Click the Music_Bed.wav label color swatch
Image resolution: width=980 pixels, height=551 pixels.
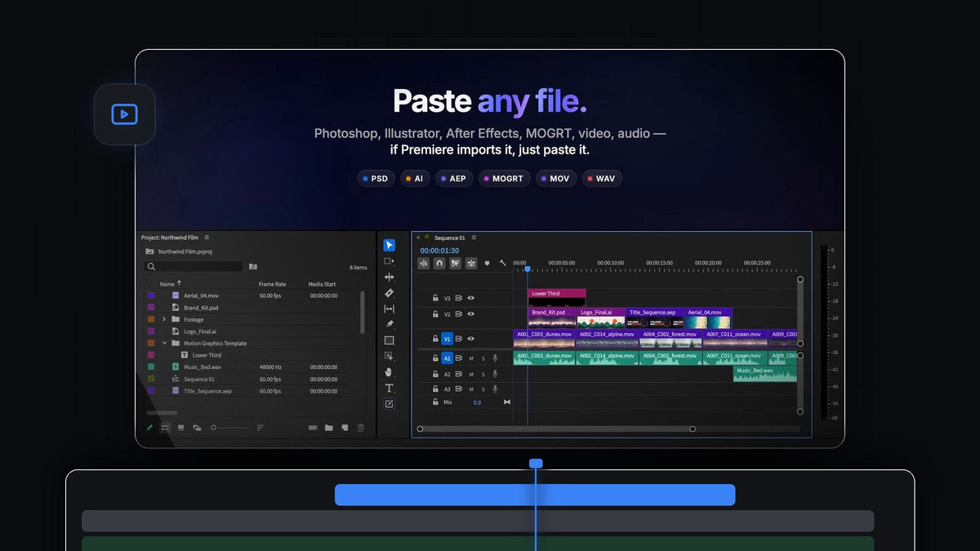click(x=151, y=367)
